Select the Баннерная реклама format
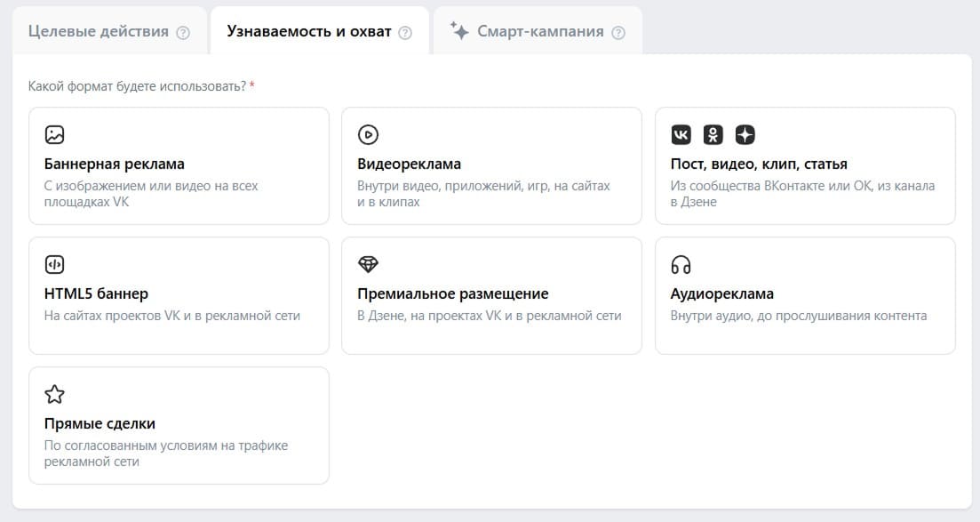 click(x=178, y=165)
